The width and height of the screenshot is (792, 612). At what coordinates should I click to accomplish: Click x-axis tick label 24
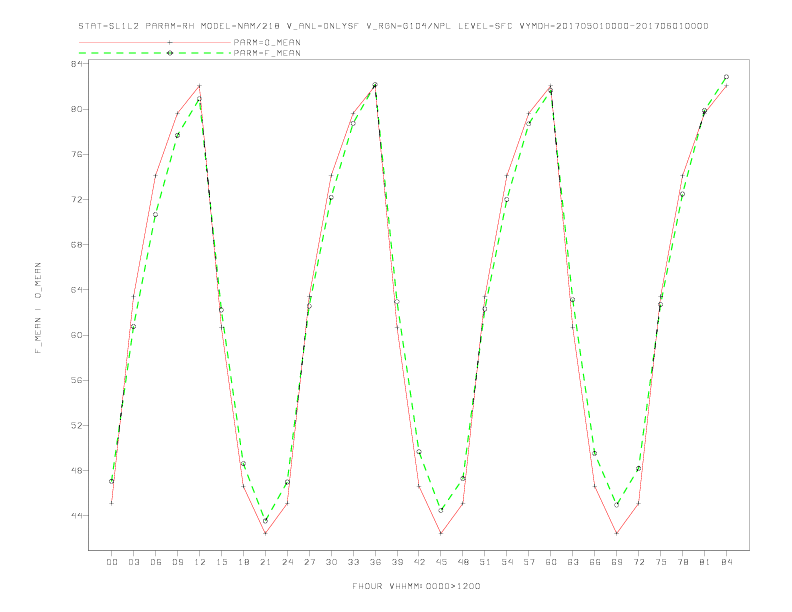coord(287,562)
